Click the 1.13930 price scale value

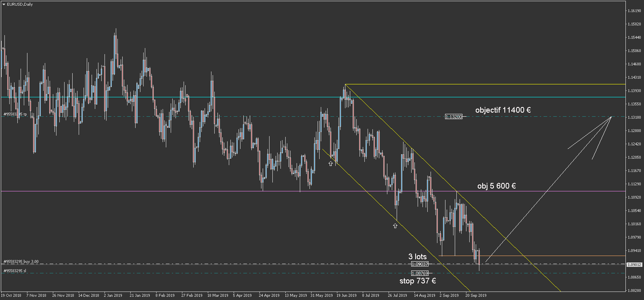pyautogui.click(x=634, y=91)
